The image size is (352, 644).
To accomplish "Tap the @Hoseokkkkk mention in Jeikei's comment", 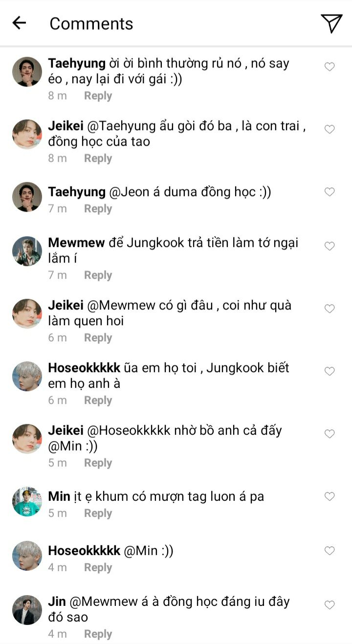I will click(129, 431).
